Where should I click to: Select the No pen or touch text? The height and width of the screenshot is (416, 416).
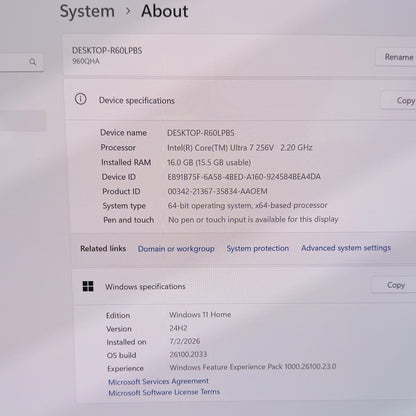253,219
